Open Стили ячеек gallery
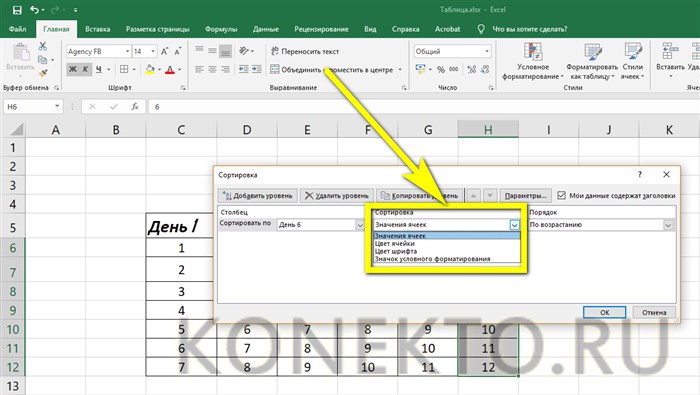 (x=633, y=62)
